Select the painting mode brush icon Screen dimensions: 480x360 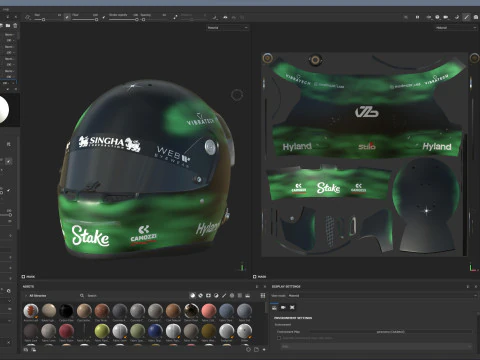(x=466, y=17)
